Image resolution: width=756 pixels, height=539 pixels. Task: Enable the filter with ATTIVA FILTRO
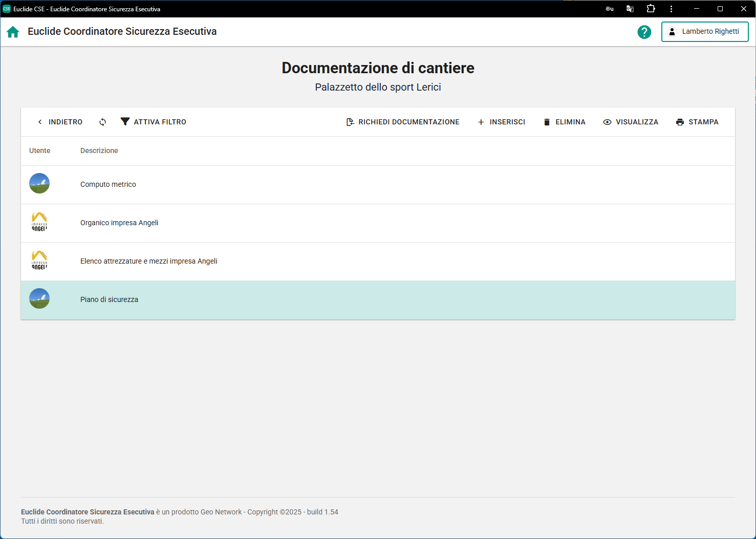[153, 122]
